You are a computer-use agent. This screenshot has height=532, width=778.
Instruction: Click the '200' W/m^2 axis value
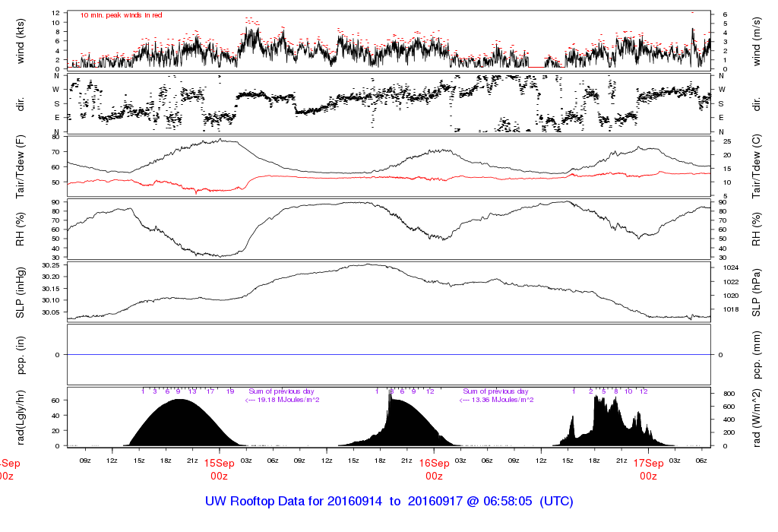(729, 432)
